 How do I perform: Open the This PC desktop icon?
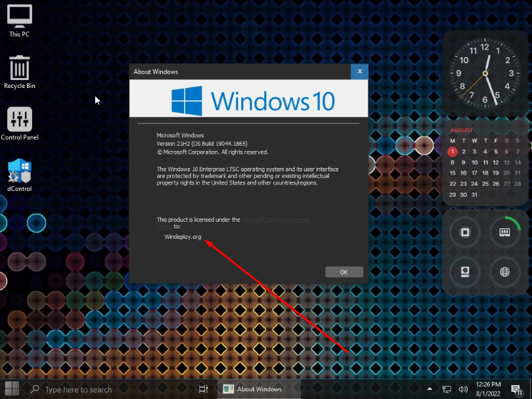pyautogui.click(x=19, y=20)
